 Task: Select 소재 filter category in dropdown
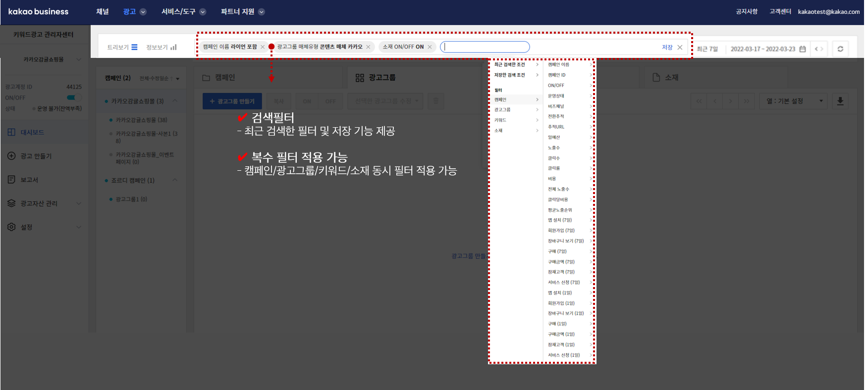coord(516,131)
